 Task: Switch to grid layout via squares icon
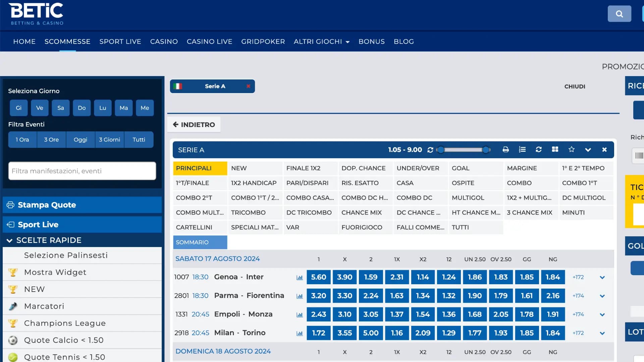(x=555, y=150)
